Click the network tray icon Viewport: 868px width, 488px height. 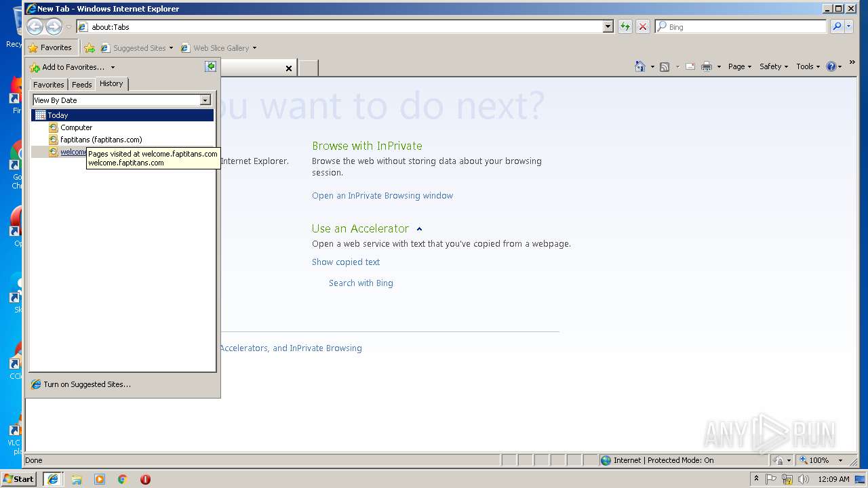coord(787,479)
